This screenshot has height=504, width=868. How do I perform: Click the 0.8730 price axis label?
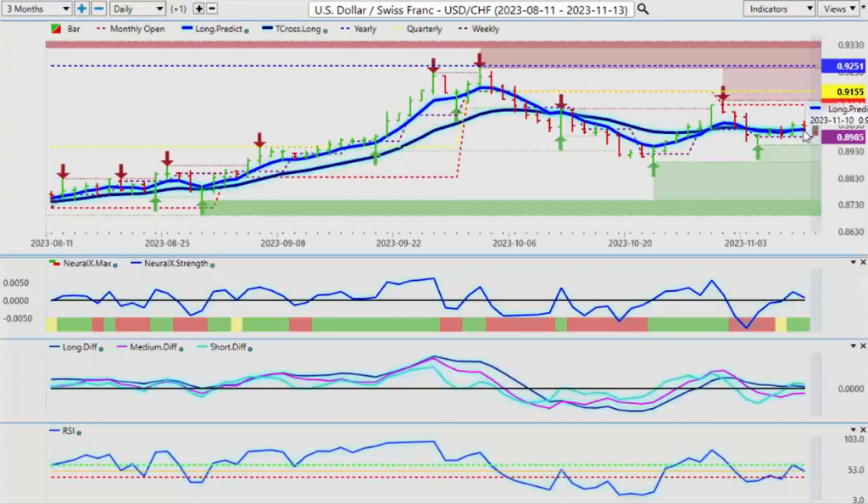(x=850, y=205)
